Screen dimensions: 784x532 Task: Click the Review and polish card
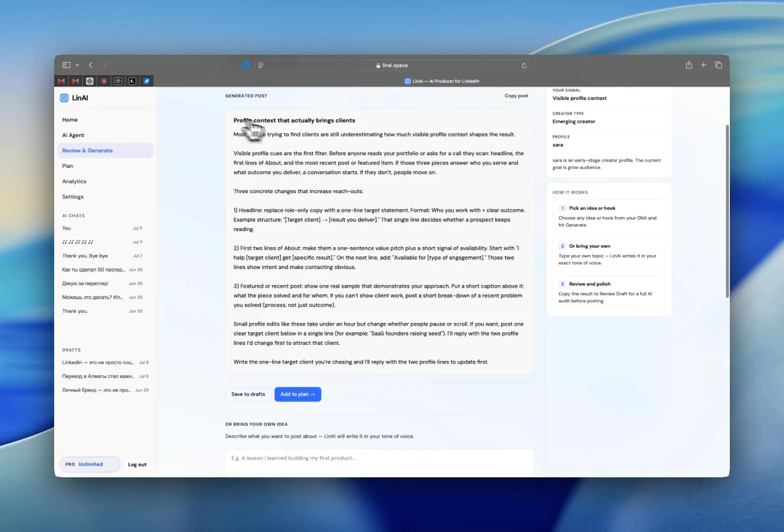[609, 292]
